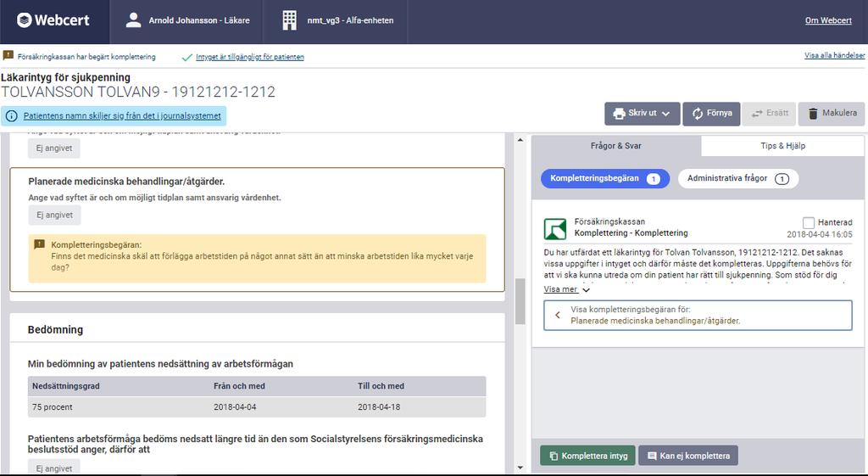Viewport: 868px width, 476px height.
Task: Click the user avatar icon for Arnold Johansson
Action: (x=133, y=20)
